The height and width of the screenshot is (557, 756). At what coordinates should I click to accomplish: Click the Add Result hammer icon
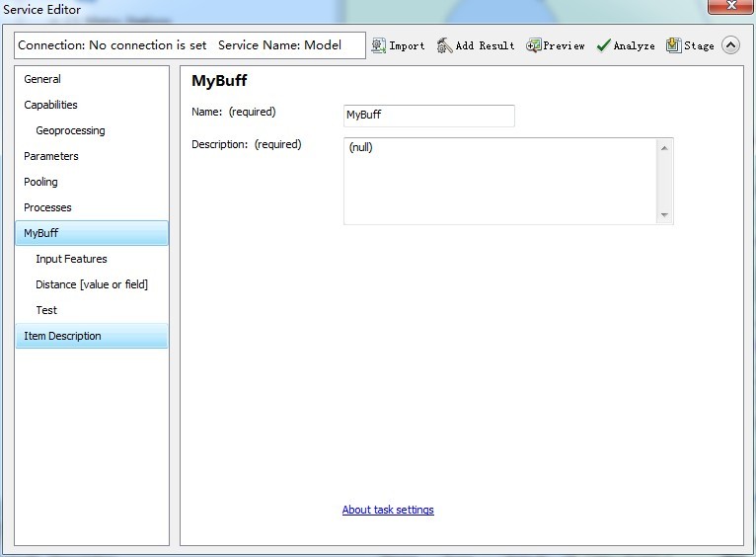pos(445,45)
